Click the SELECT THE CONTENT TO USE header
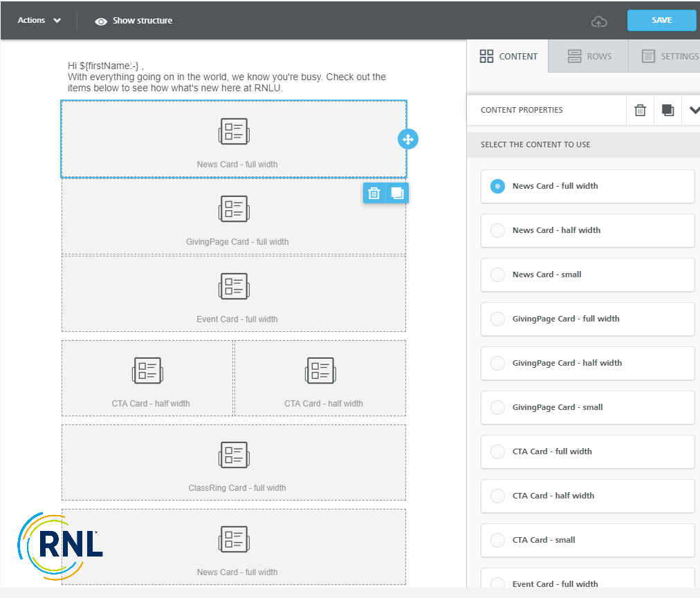The height and width of the screenshot is (598, 700). (x=535, y=144)
